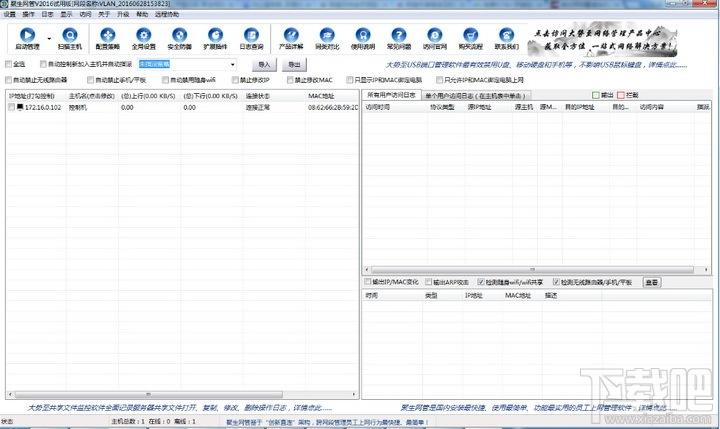Click the 购买流程 shopping cart icon
Viewport: 720px width, 429px height.
point(471,35)
